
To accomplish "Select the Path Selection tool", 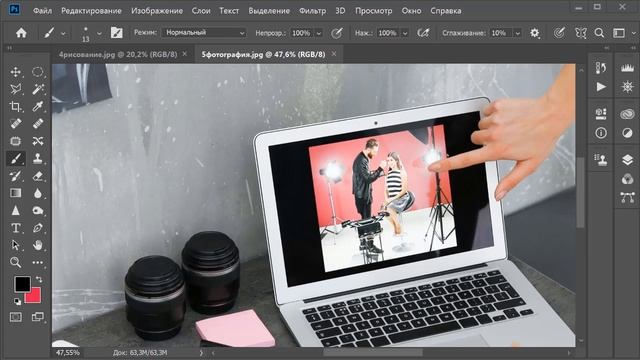I will (16, 245).
